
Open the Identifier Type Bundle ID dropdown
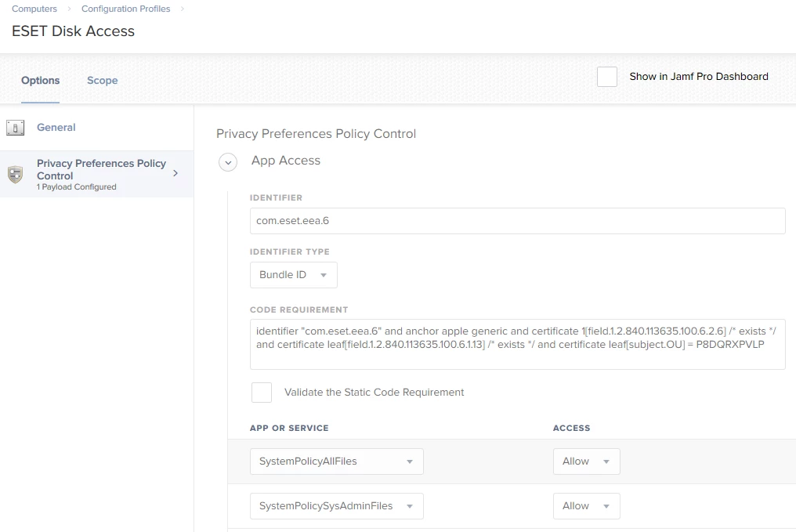click(x=293, y=275)
